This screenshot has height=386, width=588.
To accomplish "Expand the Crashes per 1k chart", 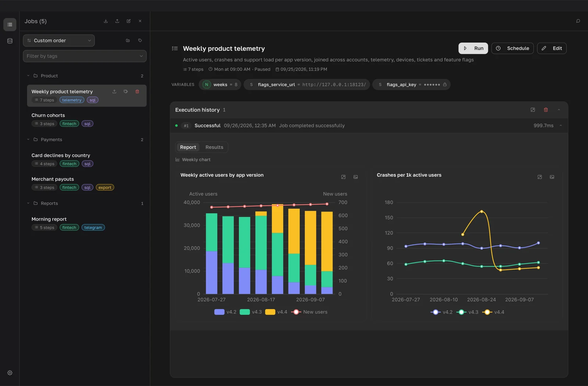I will (x=539, y=177).
